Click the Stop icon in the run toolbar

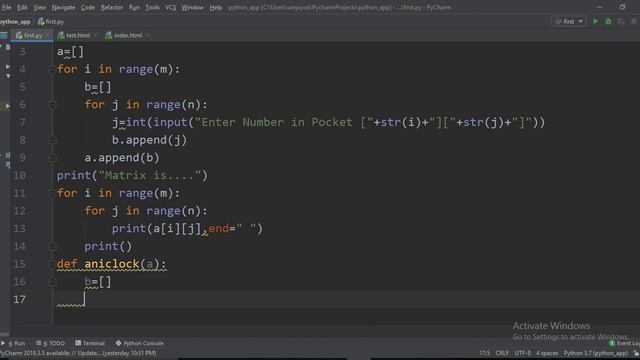tap(633, 21)
